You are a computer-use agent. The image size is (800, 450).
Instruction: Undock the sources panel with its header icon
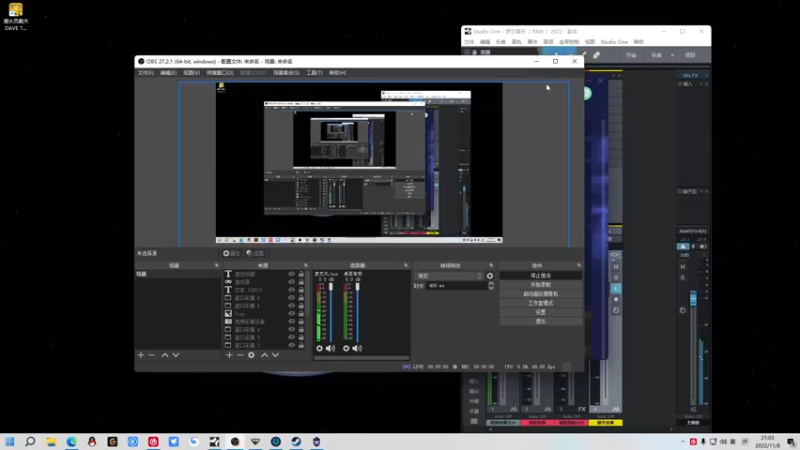click(x=306, y=265)
